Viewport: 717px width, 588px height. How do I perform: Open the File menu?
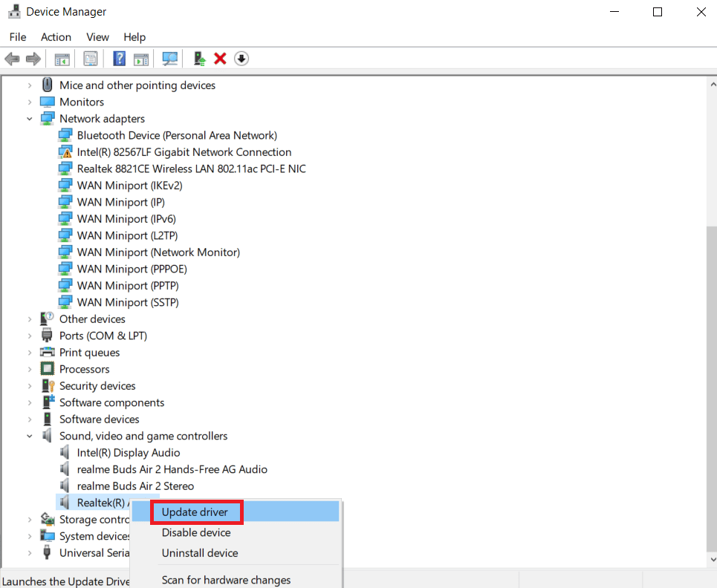click(x=18, y=37)
